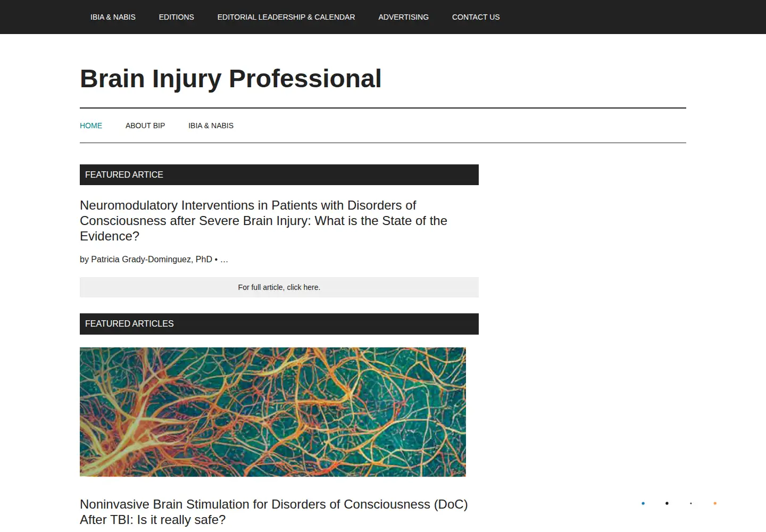The width and height of the screenshot is (766, 532).
Task: Click the Featured Articles section header
Action: (x=279, y=324)
